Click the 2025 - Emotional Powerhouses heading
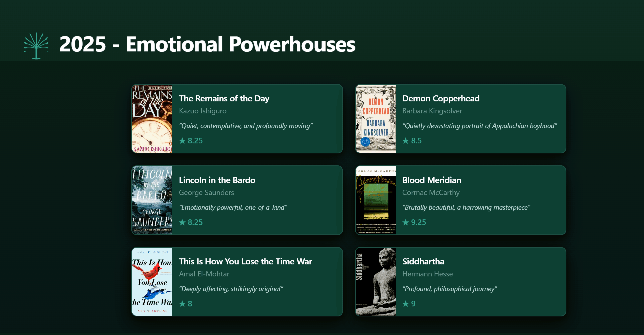 tap(207, 44)
